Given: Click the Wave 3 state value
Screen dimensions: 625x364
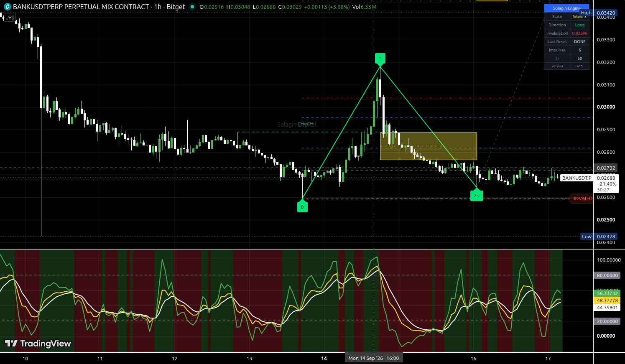Looking at the screenshot, I should point(580,17).
